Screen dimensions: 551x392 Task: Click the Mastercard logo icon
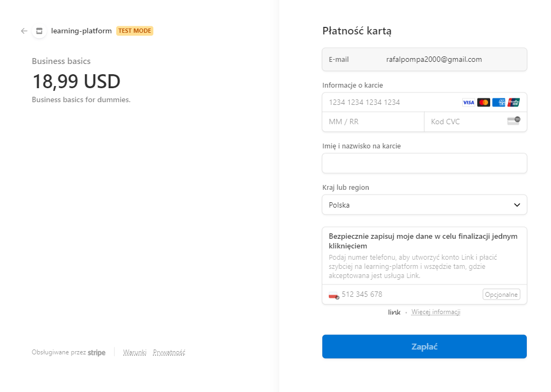pos(483,102)
